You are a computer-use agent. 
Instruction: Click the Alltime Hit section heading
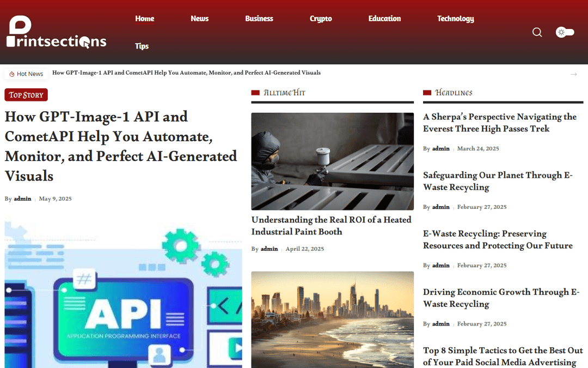coord(284,92)
